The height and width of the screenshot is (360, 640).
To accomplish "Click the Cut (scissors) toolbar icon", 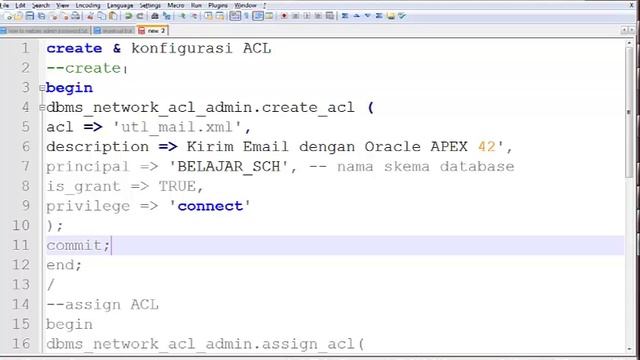I will 90,16.
